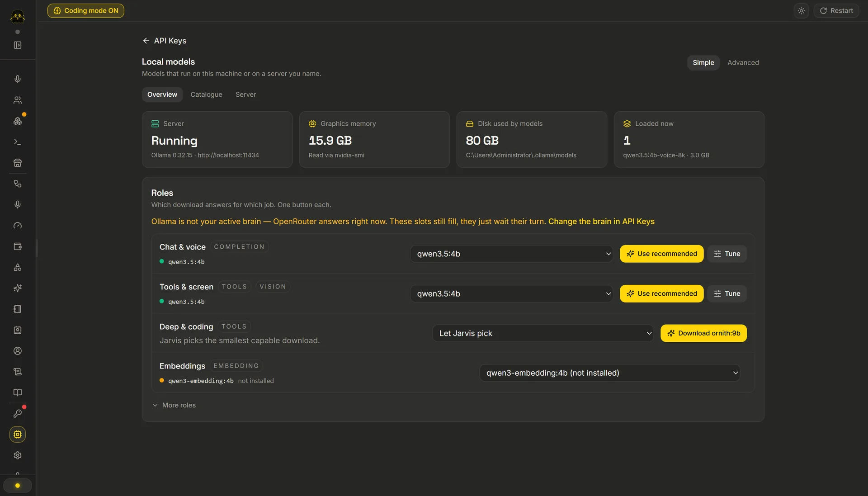Open the contact badge icon
This screenshot has width=868, height=496.
coord(18,330)
